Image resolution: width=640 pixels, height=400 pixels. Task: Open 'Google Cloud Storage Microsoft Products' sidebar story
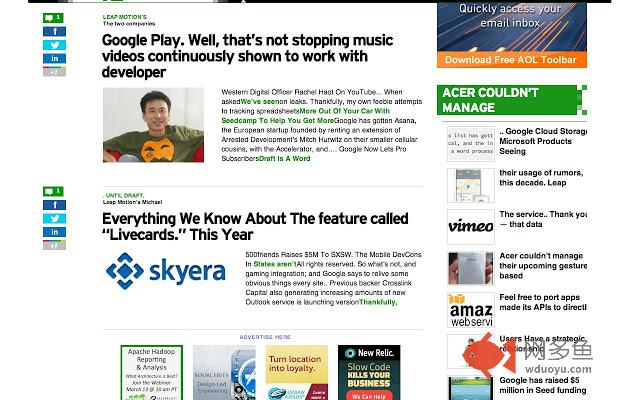click(x=543, y=141)
